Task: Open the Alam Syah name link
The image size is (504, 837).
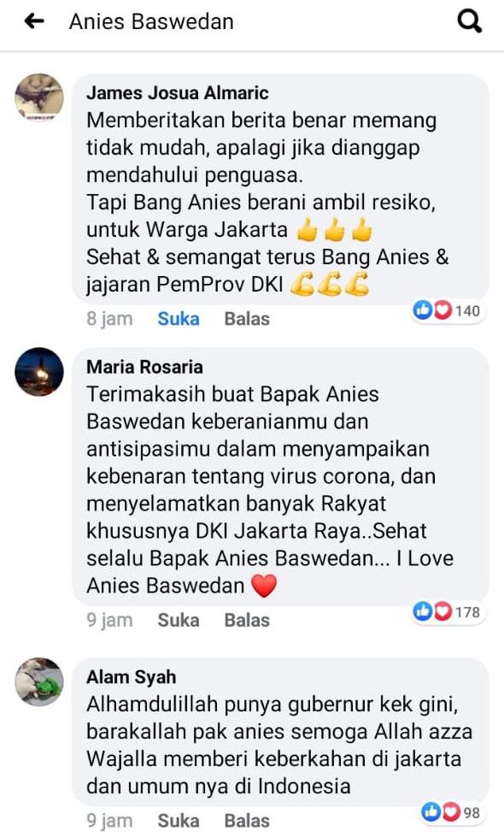Action: (x=132, y=677)
